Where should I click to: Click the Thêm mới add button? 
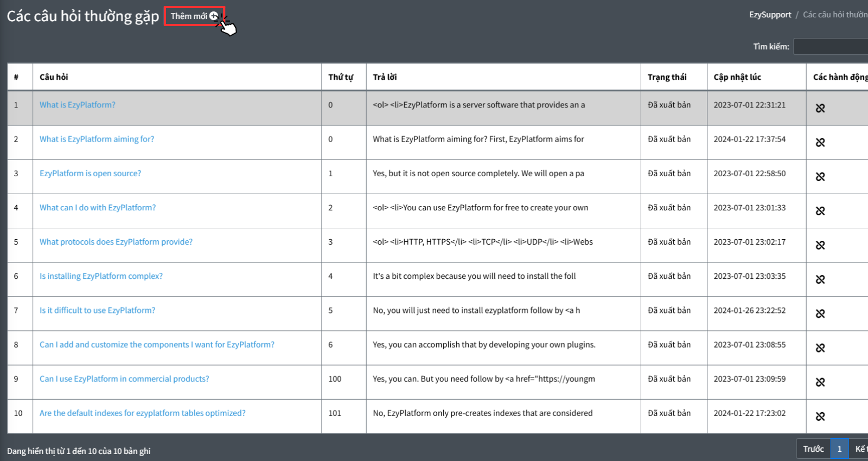coord(194,16)
